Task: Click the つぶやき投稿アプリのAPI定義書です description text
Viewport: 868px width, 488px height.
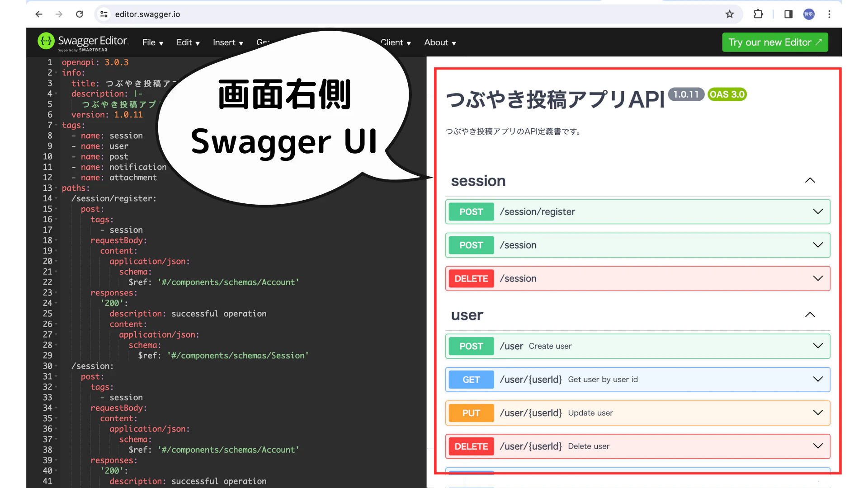Action: point(513,131)
